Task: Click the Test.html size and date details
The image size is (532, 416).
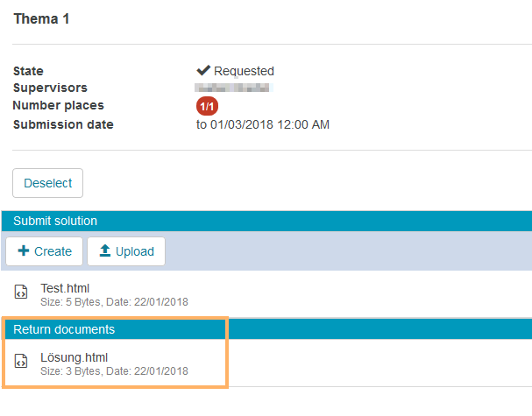Action: 114,301
